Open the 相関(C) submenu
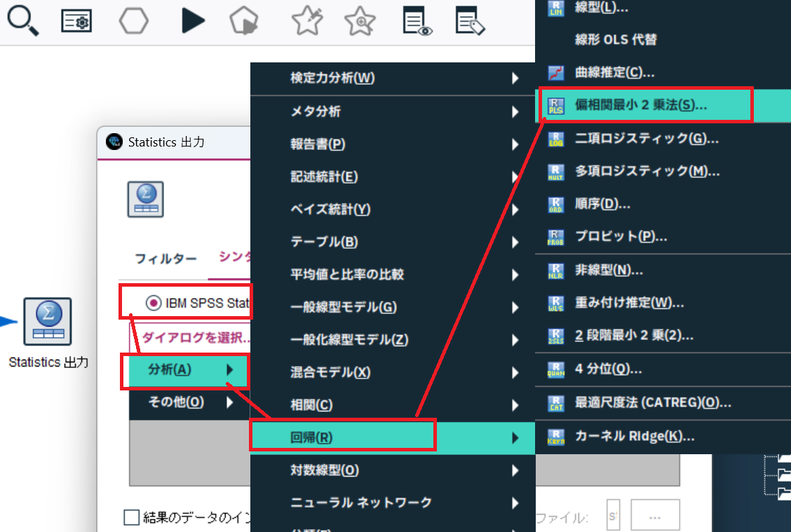 (393, 405)
